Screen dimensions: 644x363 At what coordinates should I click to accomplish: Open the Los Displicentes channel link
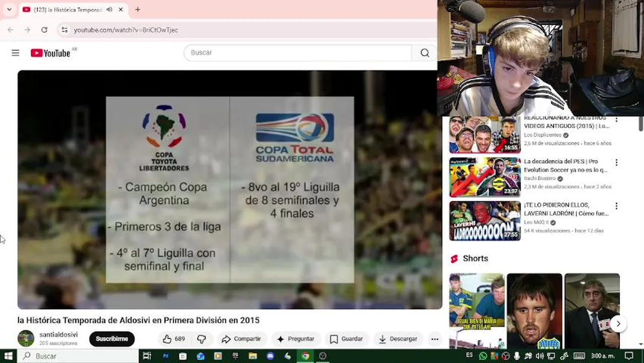tap(543, 135)
